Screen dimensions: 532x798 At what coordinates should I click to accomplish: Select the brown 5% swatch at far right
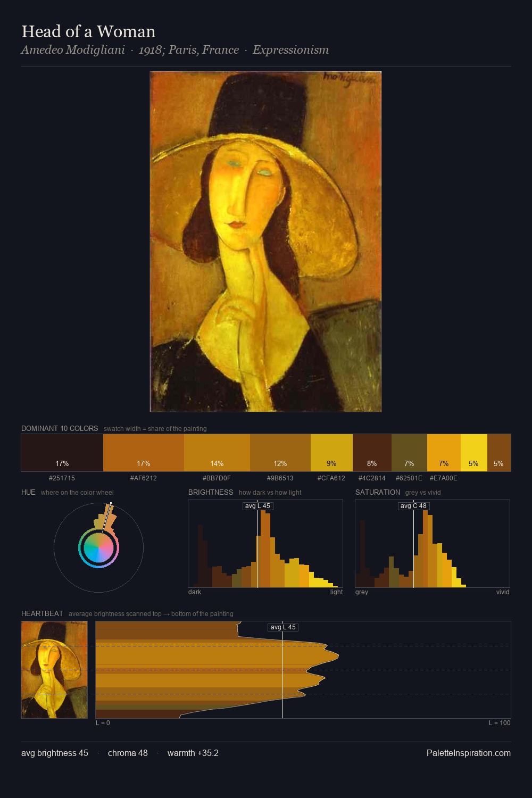pos(499,453)
